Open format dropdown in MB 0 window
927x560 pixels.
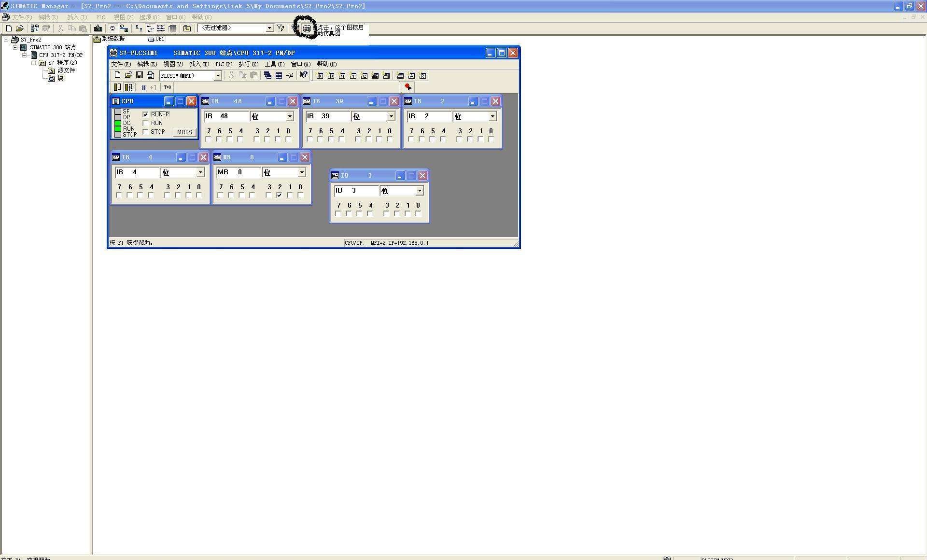point(302,172)
